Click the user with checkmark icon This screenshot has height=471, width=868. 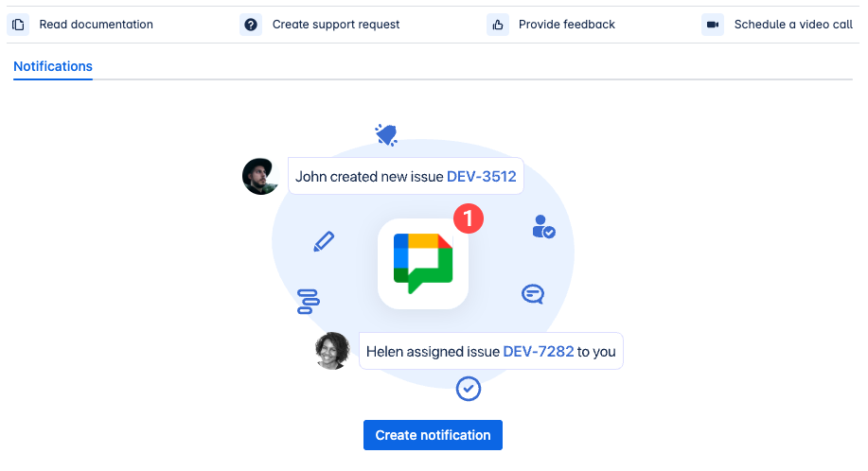543,226
